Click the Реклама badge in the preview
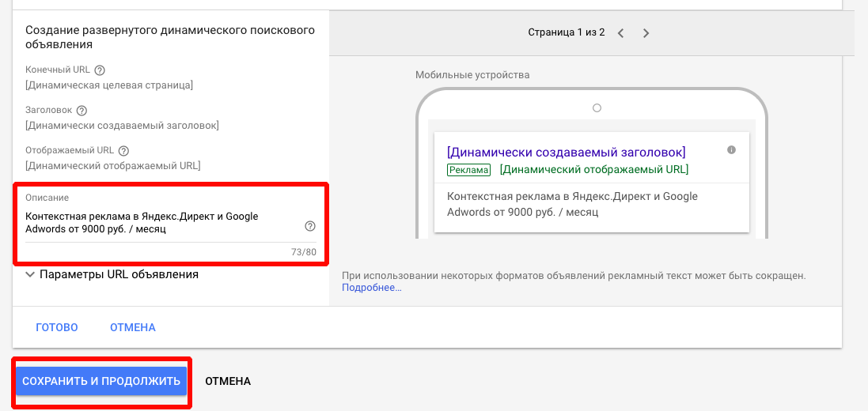This screenshot has width=868, height=411. coord(469,170)
